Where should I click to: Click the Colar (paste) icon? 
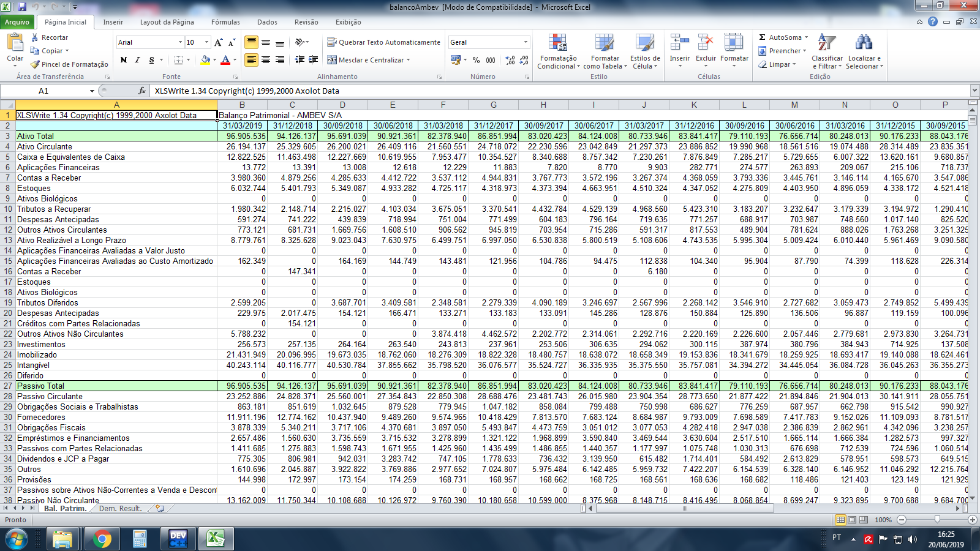pos(15,43)
